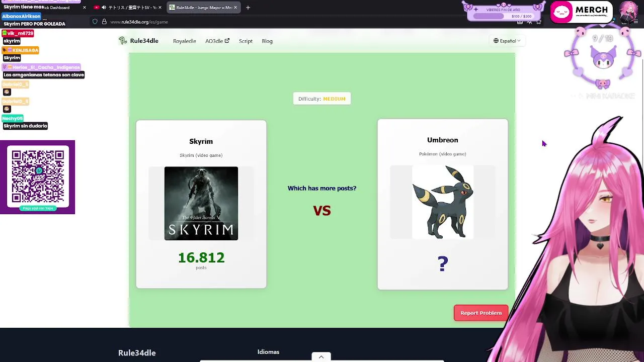
Task: Click chat username vik_m8729
Action: (18, 33)
